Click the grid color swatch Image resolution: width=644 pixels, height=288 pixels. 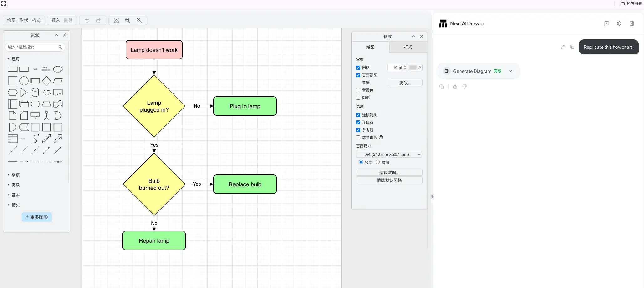click(x=413, y=68)
